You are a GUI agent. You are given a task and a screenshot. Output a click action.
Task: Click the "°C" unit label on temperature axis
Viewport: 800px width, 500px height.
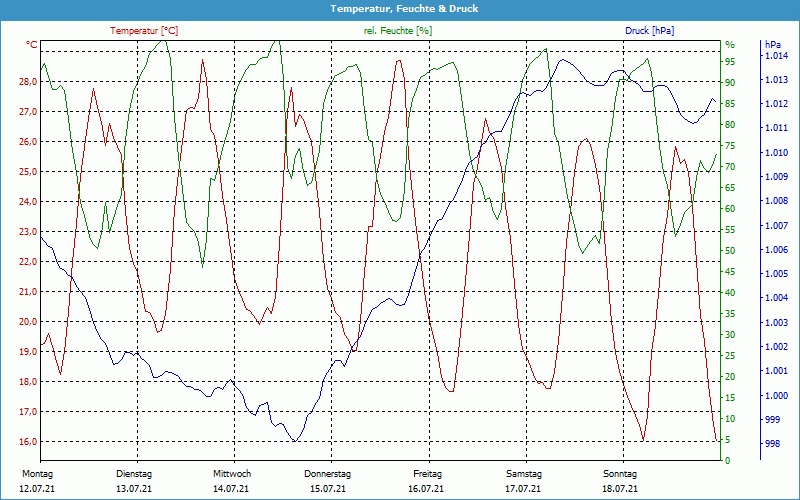coord(32,45)
